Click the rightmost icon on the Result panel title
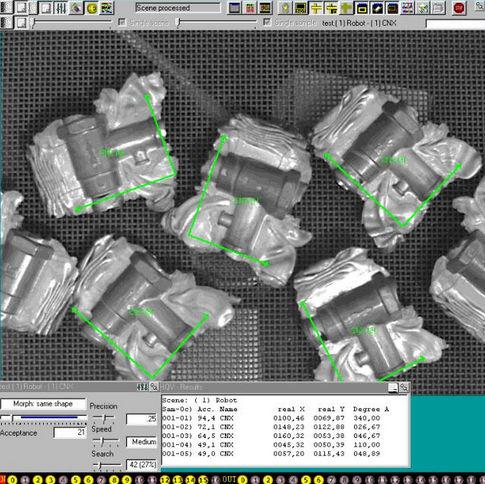This screenshot has width=485, height=484. click(404, 387)
